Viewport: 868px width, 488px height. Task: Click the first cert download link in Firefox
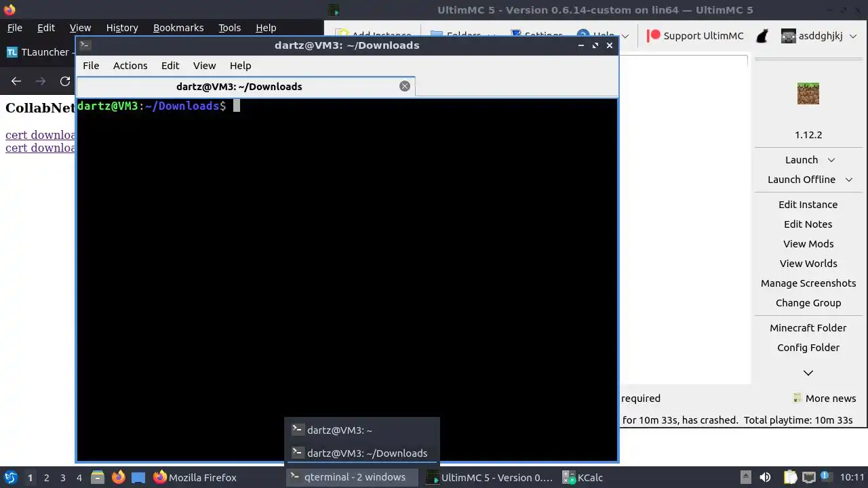tap(40, 135)
